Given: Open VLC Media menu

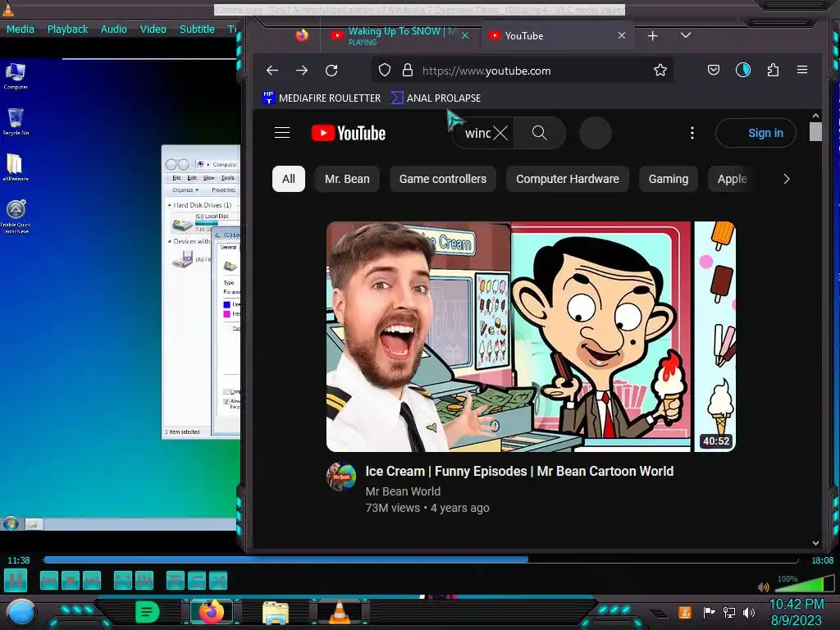Looking at the screenshot, I should (x=21, y=29).
